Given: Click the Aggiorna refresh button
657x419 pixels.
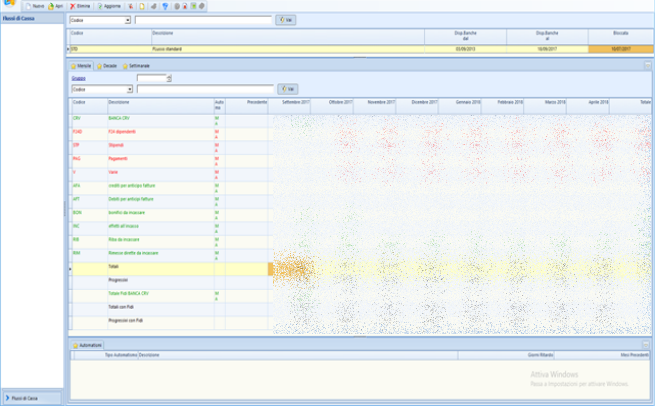Looking at the screenshot, I should 109,6.
